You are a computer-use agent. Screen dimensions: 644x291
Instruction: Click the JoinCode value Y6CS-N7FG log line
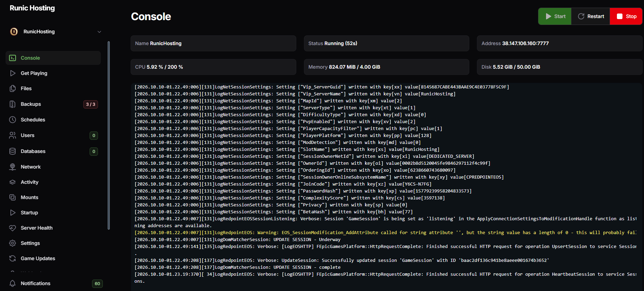pyautogui.click(x=283, y=184)
